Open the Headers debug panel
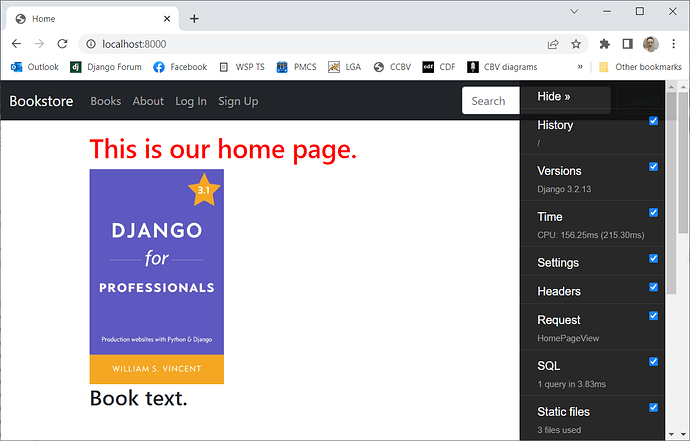This screenshot has width=690, height=441. pyautogui.click(x=559, y=291)
